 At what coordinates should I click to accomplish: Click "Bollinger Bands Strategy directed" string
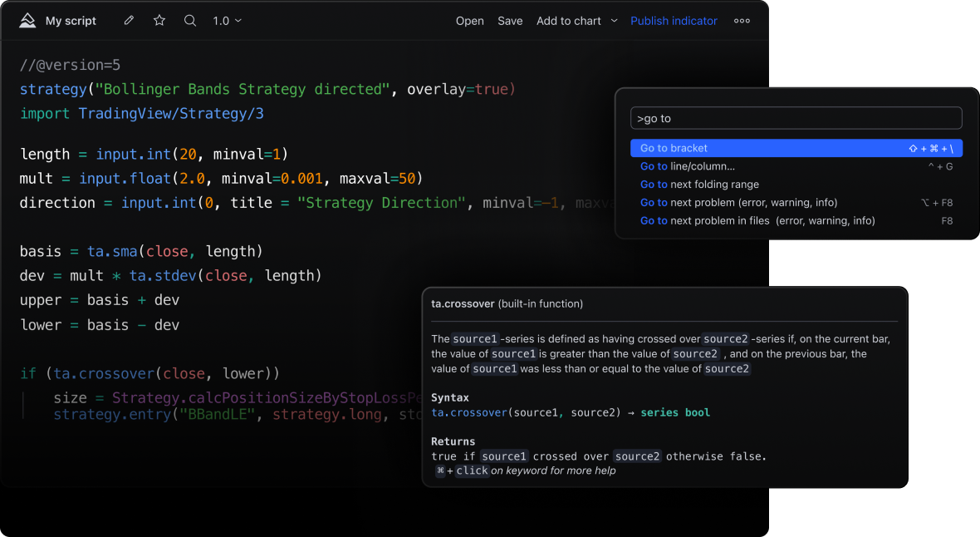tap(243, 90)
